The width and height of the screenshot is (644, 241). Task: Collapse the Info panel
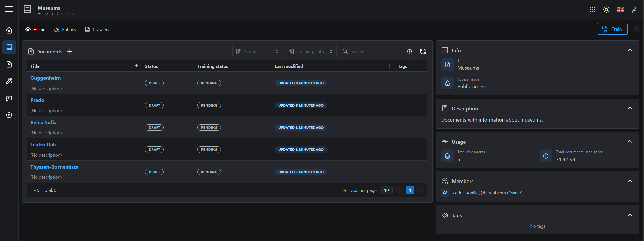click(630, 50)
